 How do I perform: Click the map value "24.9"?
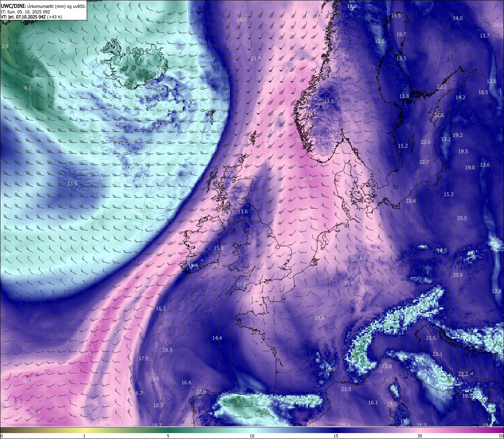coord(498,25)
